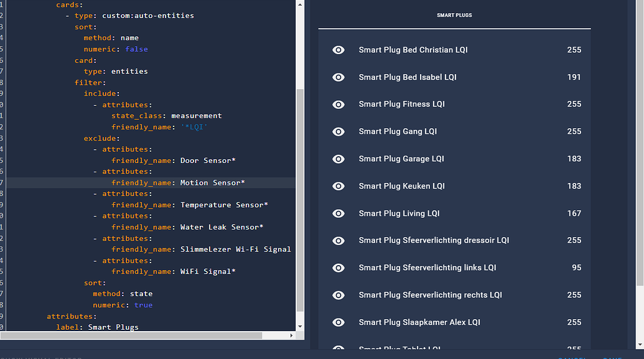
Task: Click the eye icon for Smart Plug Slaapkamer Alex LQI
Action: tap(338, 322)
